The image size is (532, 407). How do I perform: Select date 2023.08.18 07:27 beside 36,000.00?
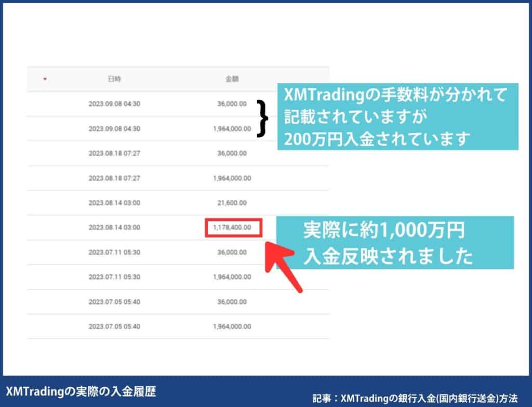coord(114,153)
